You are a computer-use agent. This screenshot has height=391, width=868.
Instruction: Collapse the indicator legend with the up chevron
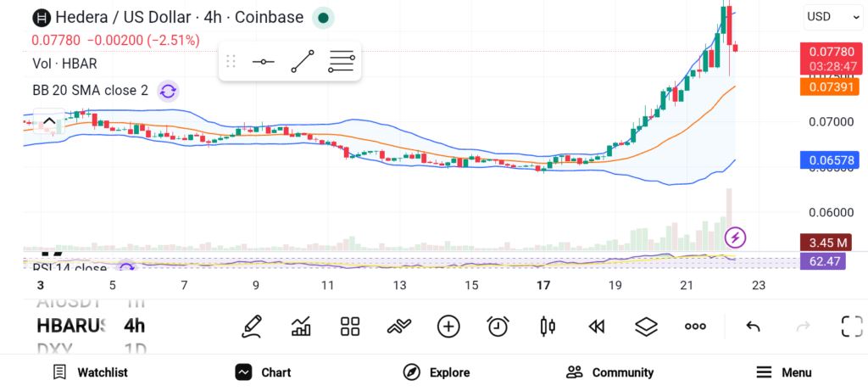pos(48,121)
